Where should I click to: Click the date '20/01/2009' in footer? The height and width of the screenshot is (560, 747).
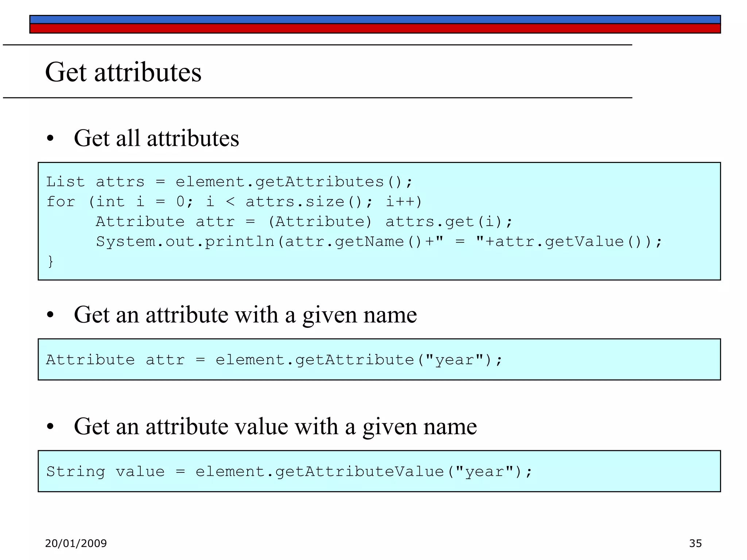(76, 543)
